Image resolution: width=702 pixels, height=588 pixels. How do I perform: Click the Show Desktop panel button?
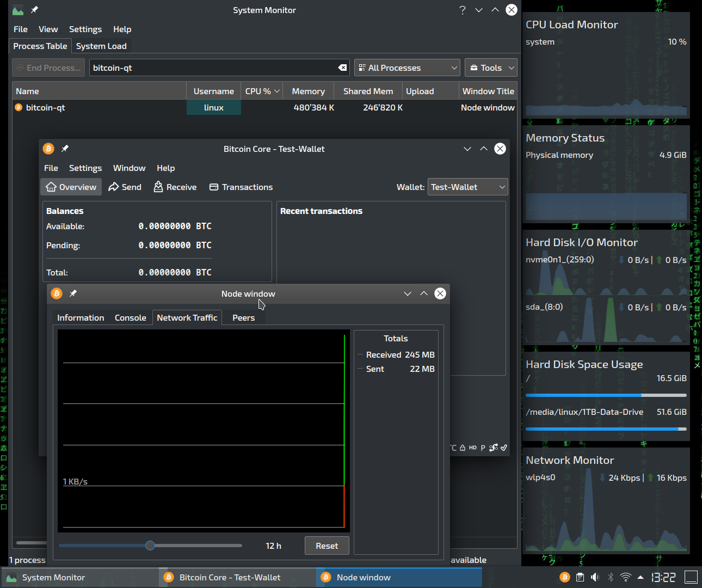click(x=691, y=577)
